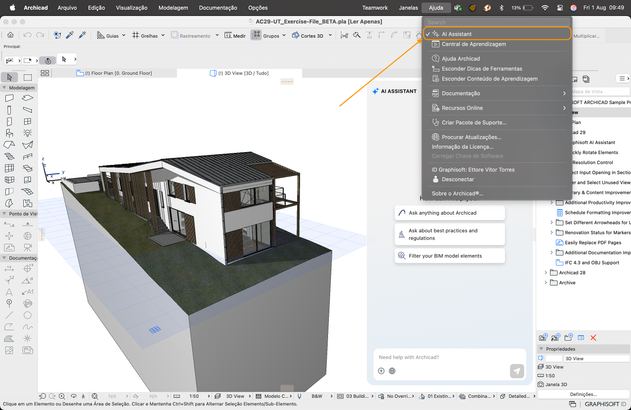Click the Home icon in the toolbar
The height and width of the screenshot is (410, 631).
(9, 37)
